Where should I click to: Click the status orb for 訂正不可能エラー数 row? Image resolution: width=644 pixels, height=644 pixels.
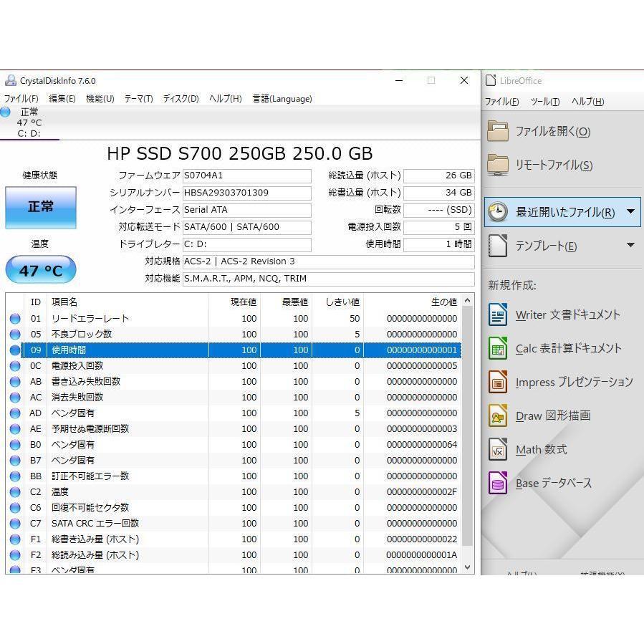click(15, 476)
